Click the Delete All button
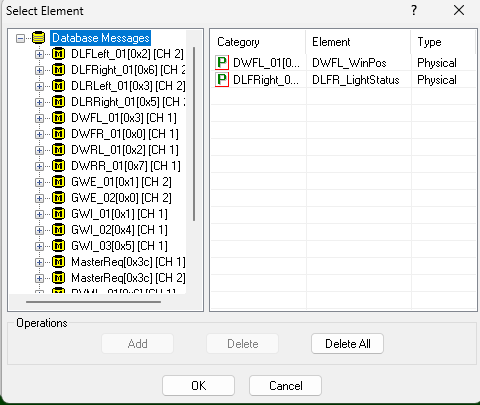 pyautogui.click(x=347, y=344)
